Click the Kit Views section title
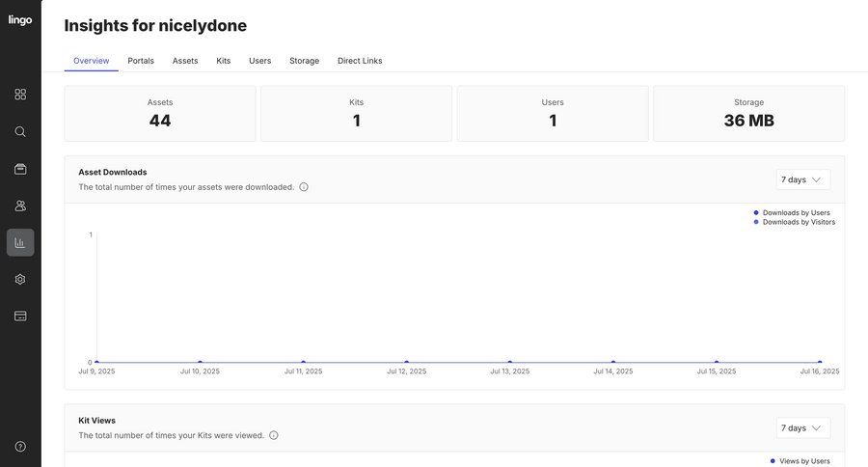Viewport: 868px width, 467px height. click(x=96, y=421)
